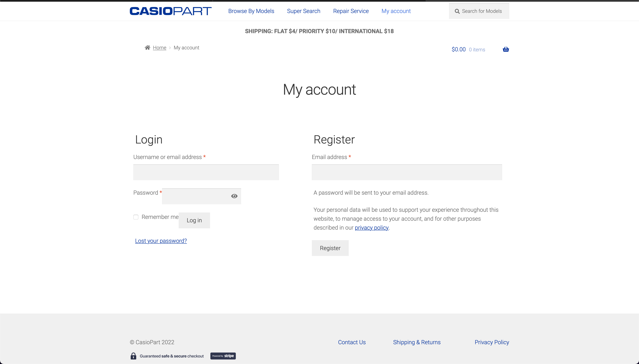The width and height of the screenshot is (639, 364).
Task: Open Shipping & Returns footer link
Action: pyautogui.click(x=417, y=342)
